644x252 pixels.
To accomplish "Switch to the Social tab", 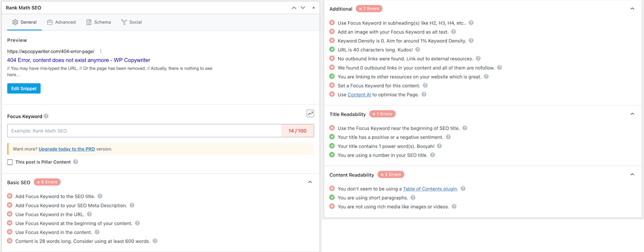I will click(x=132, y=22).
